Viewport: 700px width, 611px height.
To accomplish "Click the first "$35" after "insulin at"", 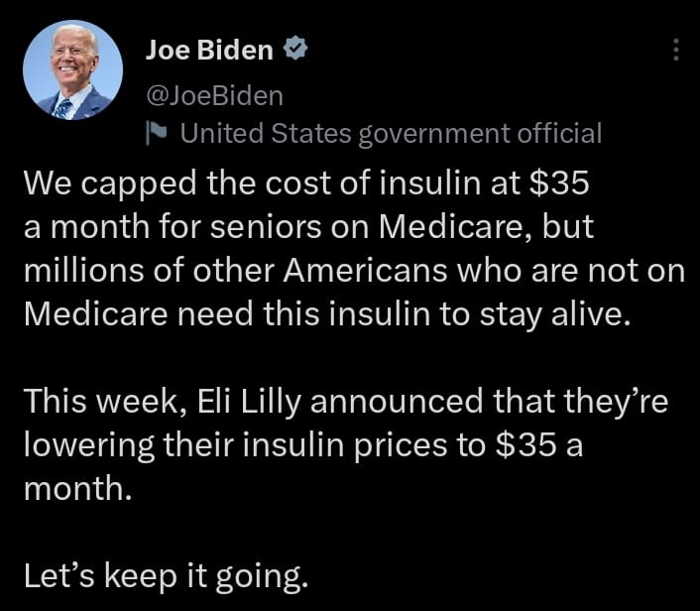I will pyautogui.click(x=559, y=183).
